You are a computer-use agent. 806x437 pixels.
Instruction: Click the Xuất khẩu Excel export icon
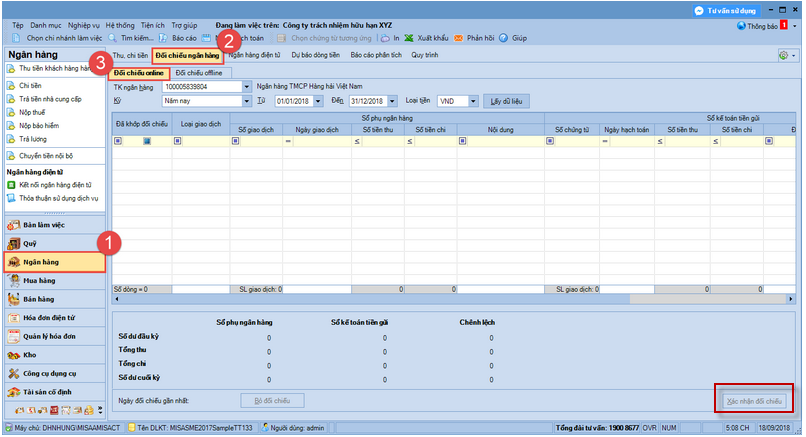(x=409, y=38)
